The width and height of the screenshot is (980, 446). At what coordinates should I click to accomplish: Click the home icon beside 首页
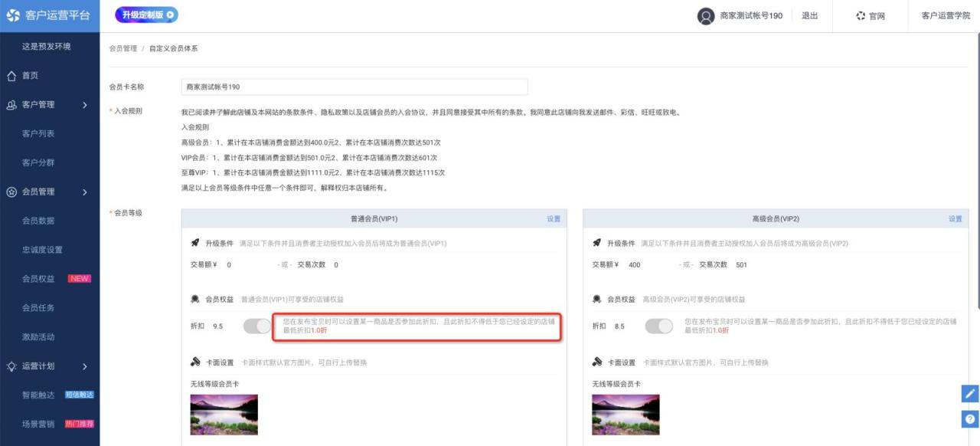pyautogui.click(x=11, y=76)
